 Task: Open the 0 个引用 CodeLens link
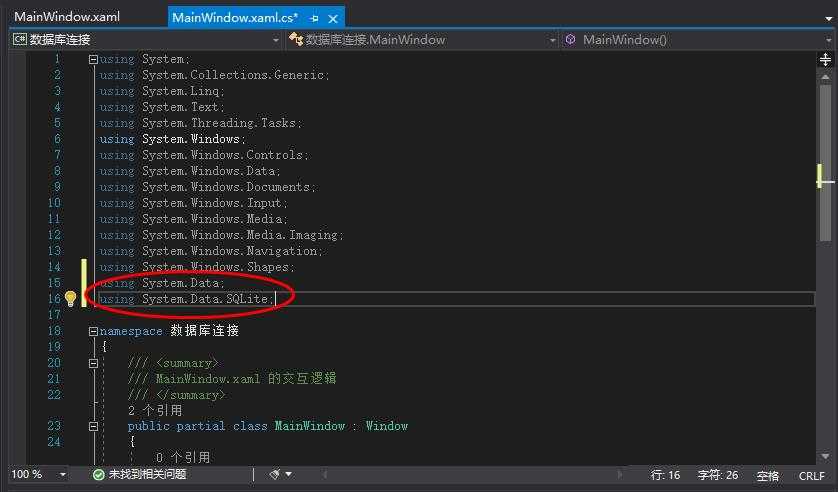(183, 457)
